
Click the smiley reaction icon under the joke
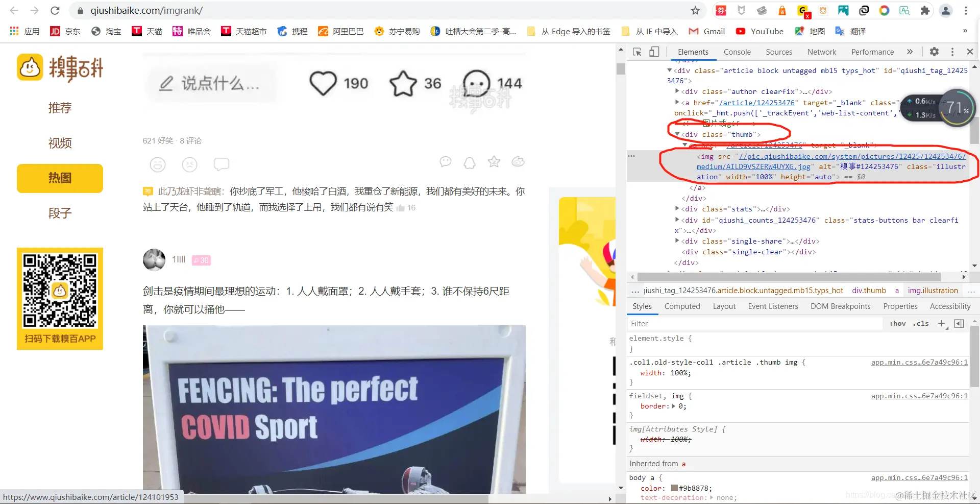tap(158, 164)
